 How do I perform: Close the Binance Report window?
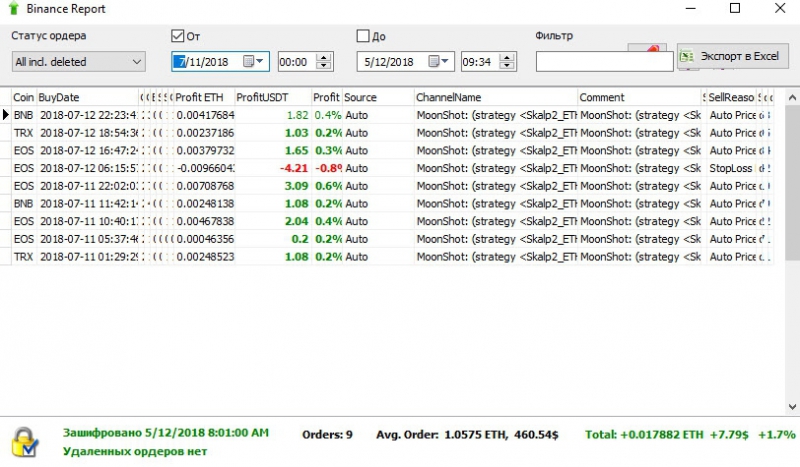tap(780, 8)
